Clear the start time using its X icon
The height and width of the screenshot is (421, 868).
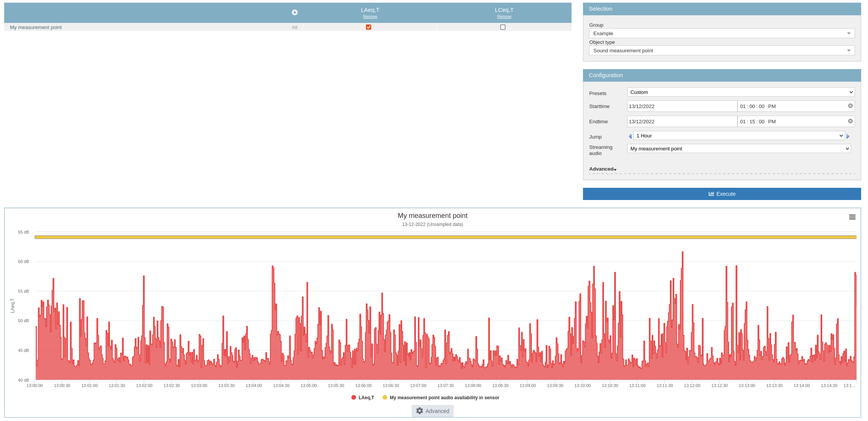(850, 106)
